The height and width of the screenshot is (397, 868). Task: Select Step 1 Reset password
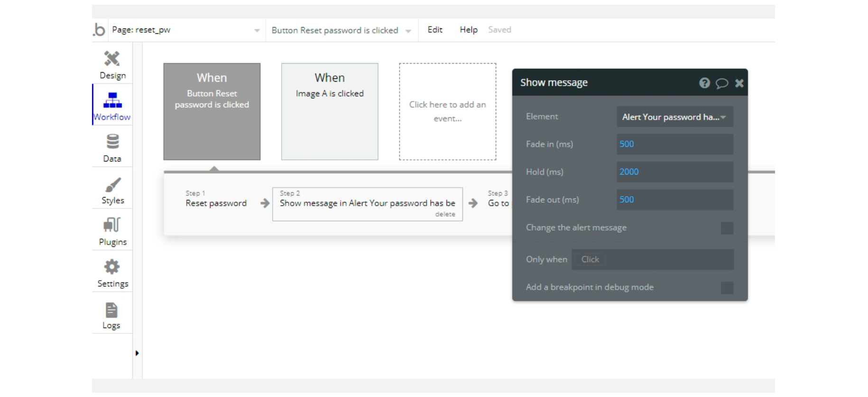[x=216, y=199]
